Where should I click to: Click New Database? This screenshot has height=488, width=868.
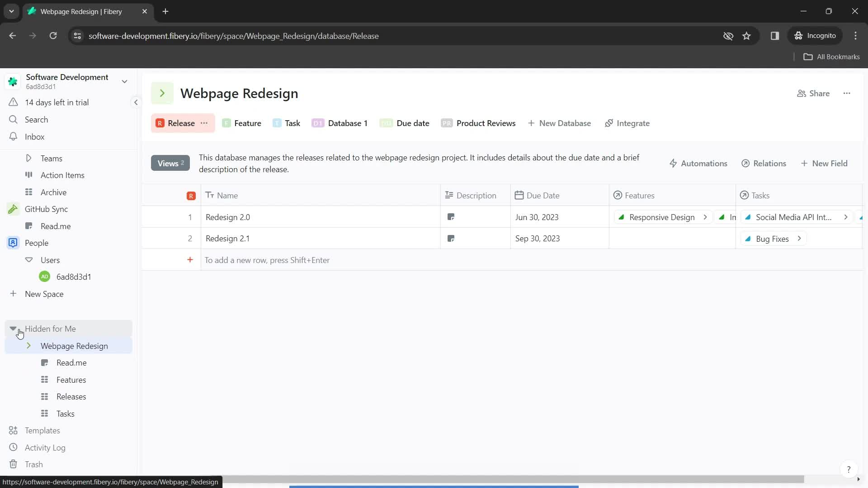click(559, 123)
